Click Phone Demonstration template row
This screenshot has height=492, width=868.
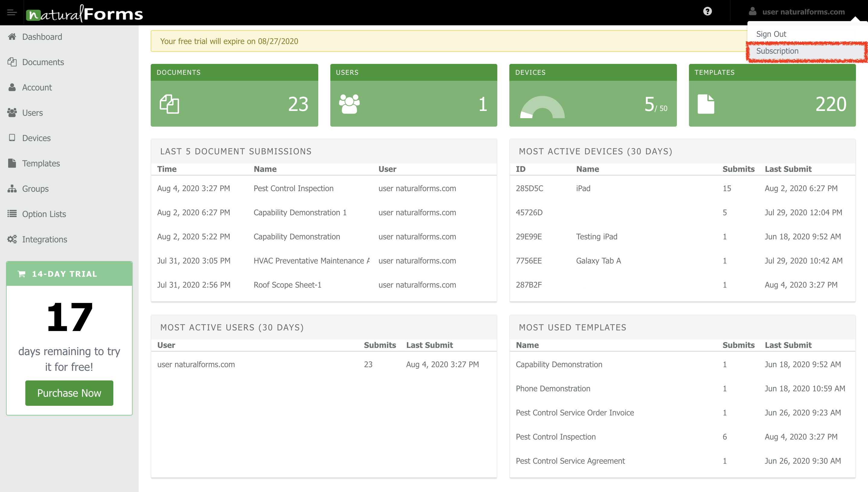(x=682, y=389)
